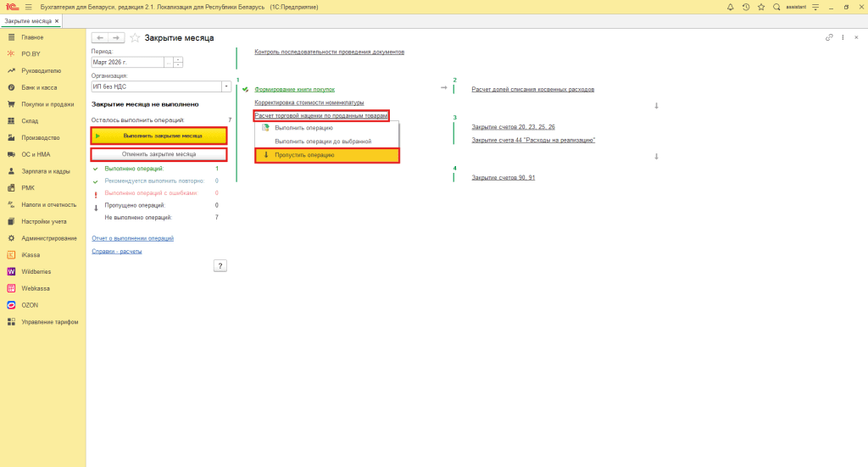
Task: Select Пропустить операцию from context menu
Action: 303,155
